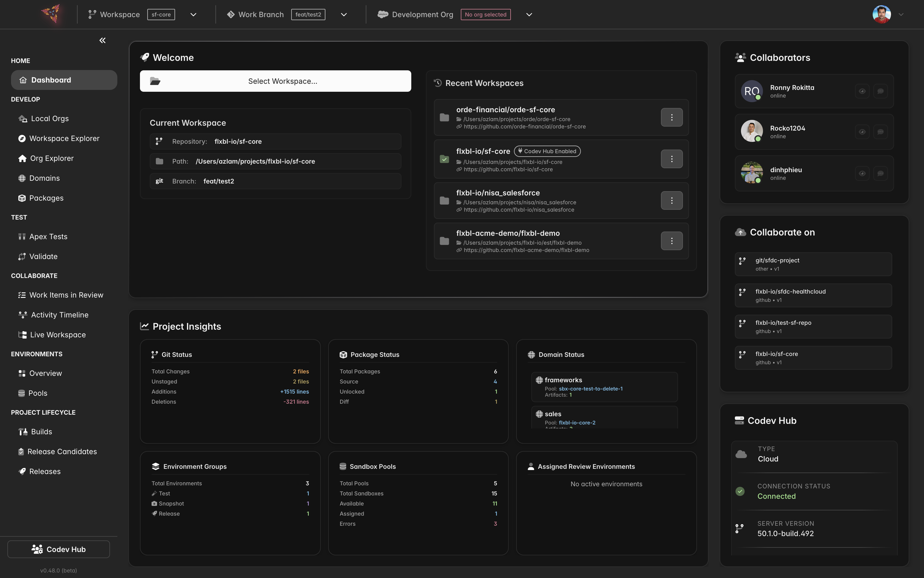924x578 pixels.
Task: Click folder icon for flxbl-io/nisa_salesforce
Action: click(x=445, y=200)
